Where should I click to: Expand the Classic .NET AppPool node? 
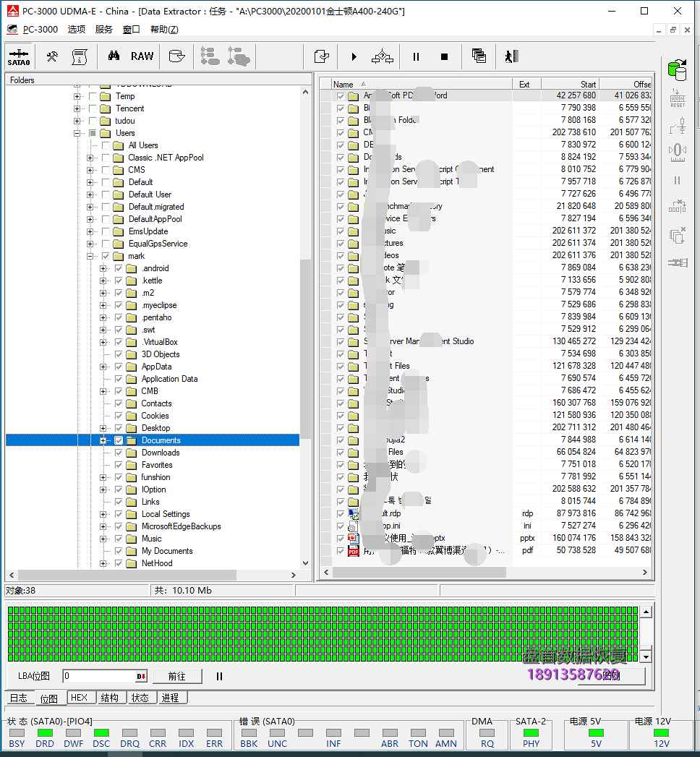tap(90, 158)
